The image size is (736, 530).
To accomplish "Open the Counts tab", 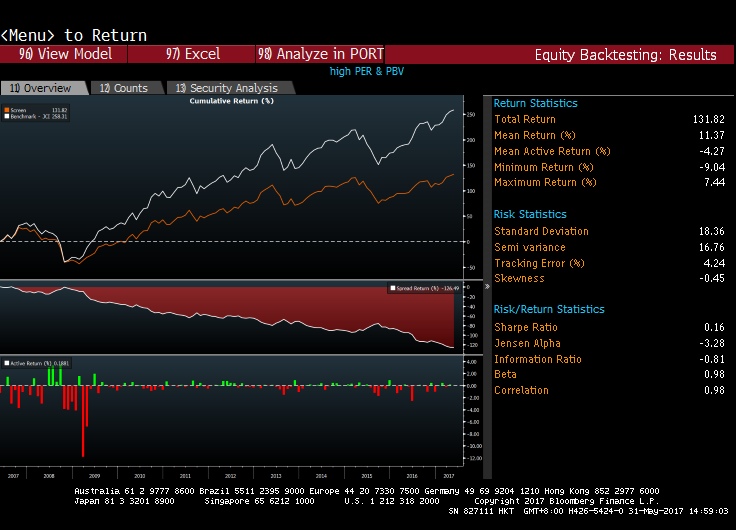I will click(126, 88).
